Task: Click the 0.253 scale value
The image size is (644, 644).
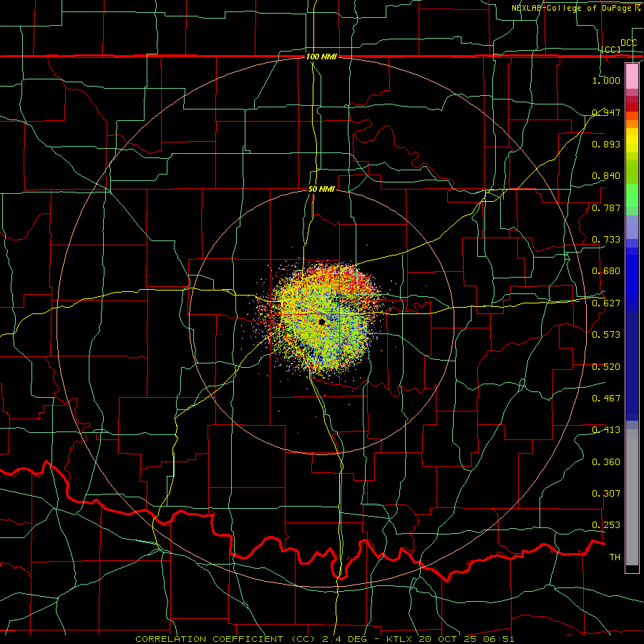Action: 606,525
